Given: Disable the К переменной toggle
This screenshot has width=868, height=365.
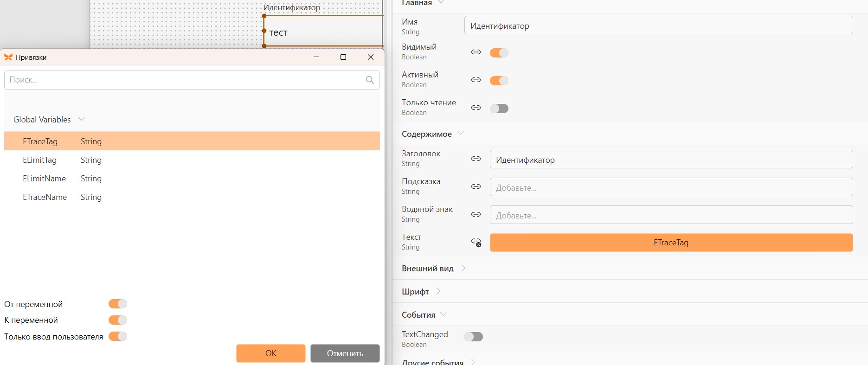Looking at the screenshot, I should pyautogui.click(x=118, y=320).
